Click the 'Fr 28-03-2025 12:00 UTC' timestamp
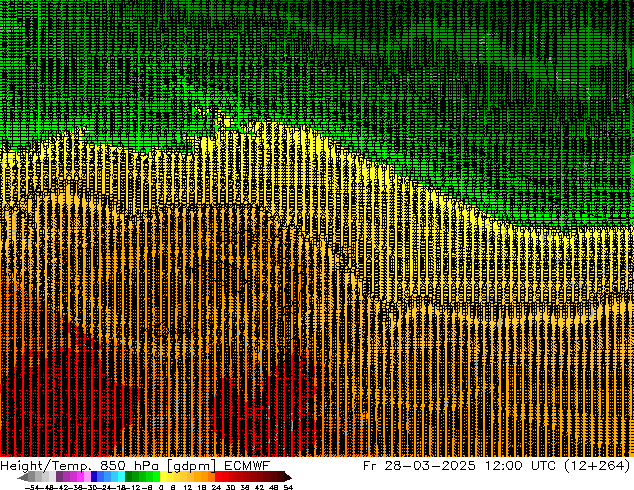Screen dimensions: 634x490 point(459,465)
